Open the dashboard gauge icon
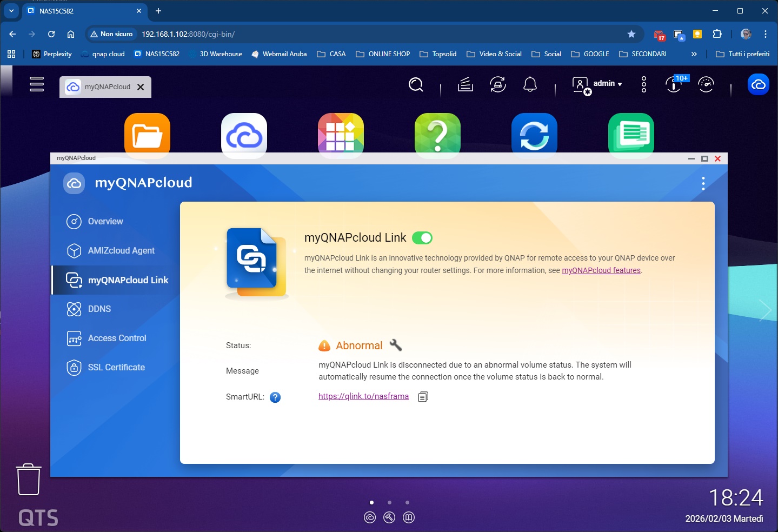Screen dimensions: 778x532 coord(706,84)
